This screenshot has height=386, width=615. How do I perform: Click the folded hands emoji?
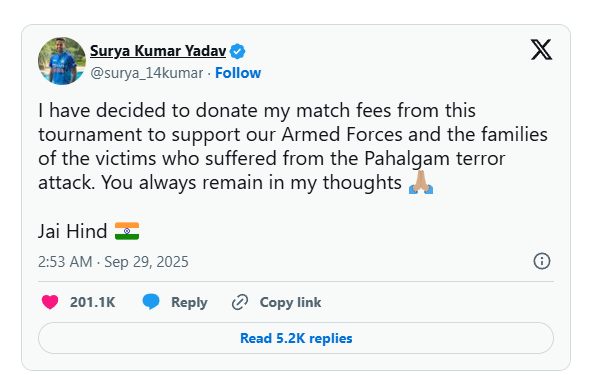(421, 182)
